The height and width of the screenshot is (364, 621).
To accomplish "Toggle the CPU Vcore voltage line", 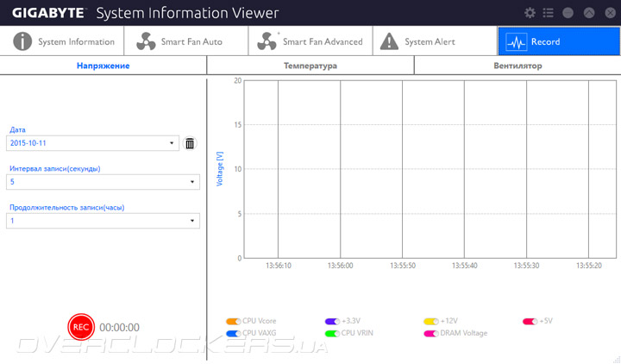I will point(232,321).
